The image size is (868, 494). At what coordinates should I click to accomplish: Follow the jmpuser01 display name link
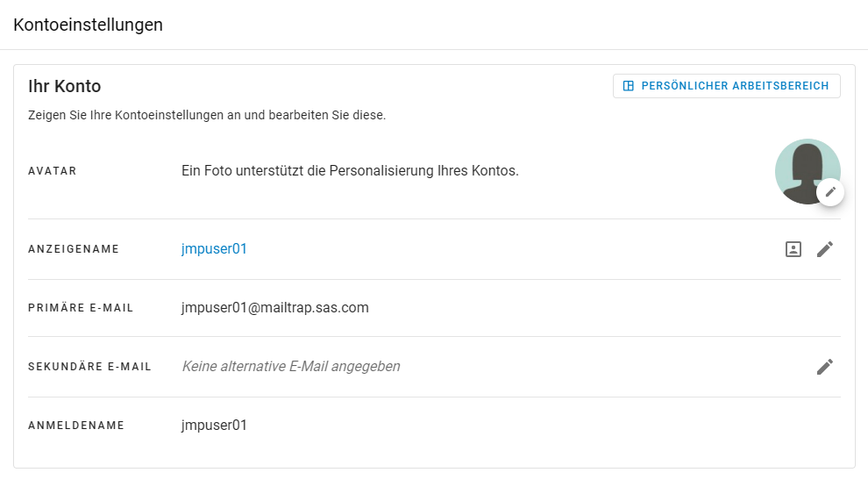click(214, 249)
